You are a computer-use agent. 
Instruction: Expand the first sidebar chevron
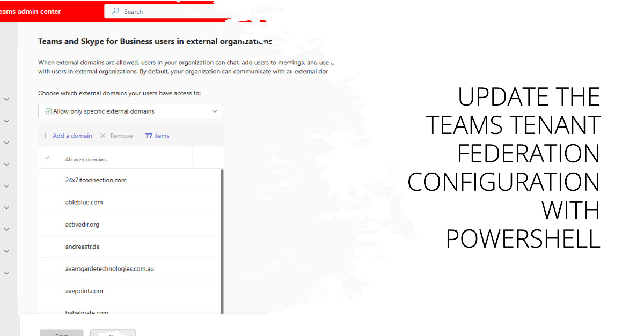click(6, 99)
